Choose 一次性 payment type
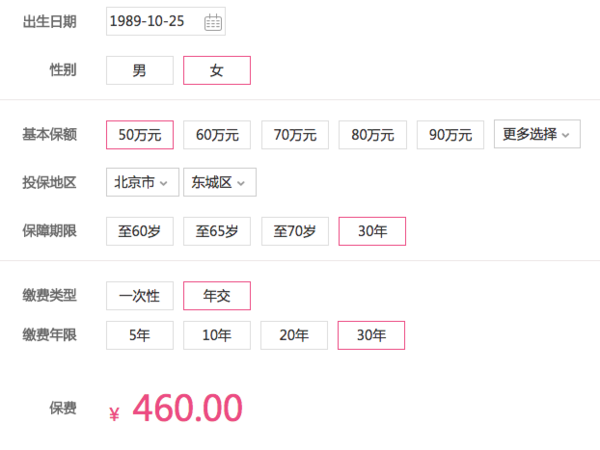Screen dimensions: 600x450 click(x=140, y=295)
